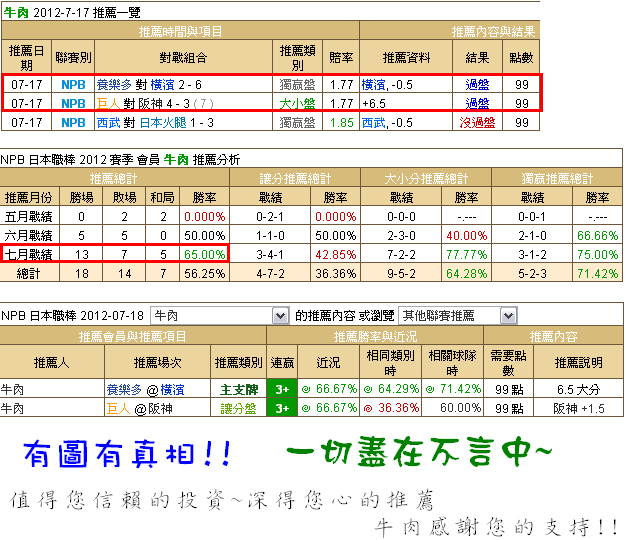The height and width of the screenshot is (540, 626).
Task: Open the 其他聯賽推薦 dropdown arrow
Action: pyautogui.click(x=509, y=316)
